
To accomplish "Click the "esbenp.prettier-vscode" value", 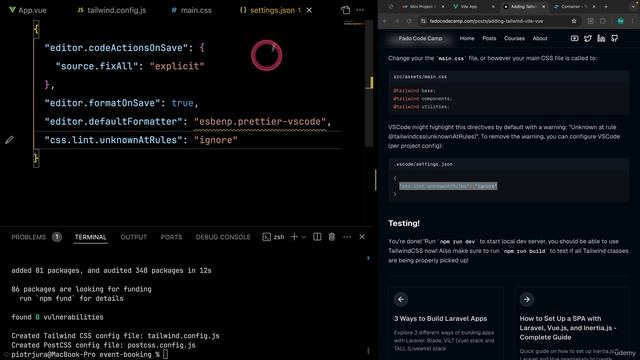I will 260,122.
